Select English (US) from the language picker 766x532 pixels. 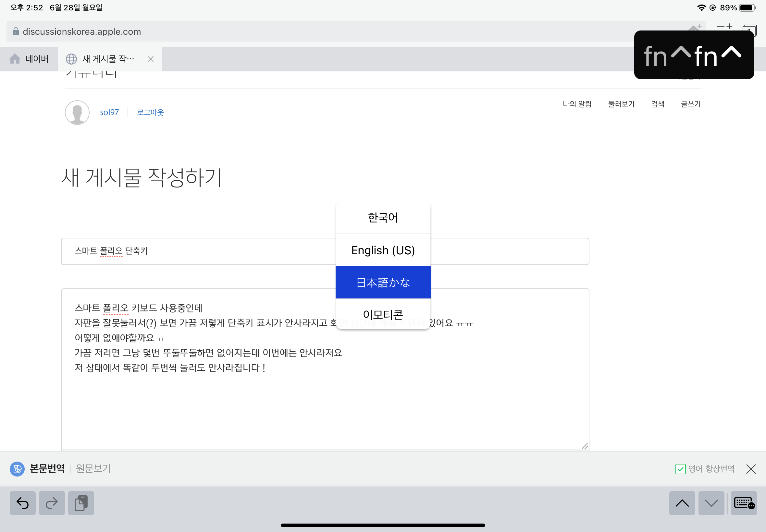[x=383, y=250]
